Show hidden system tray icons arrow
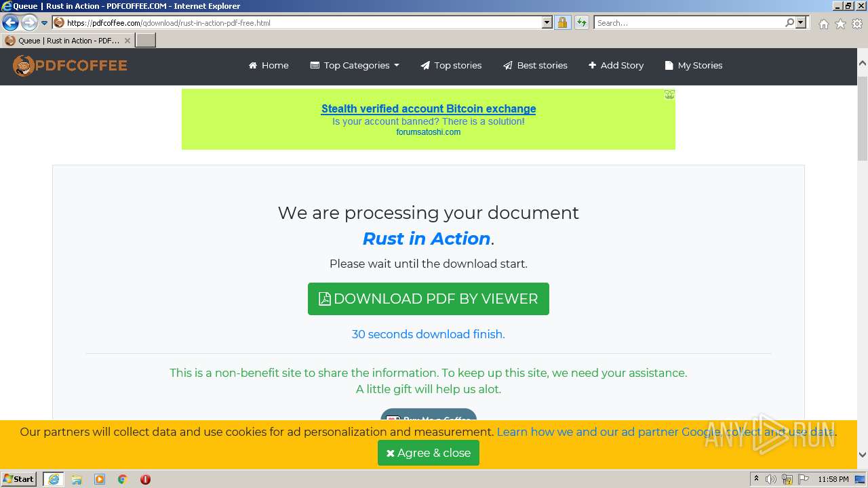 (x=756, y=479)
